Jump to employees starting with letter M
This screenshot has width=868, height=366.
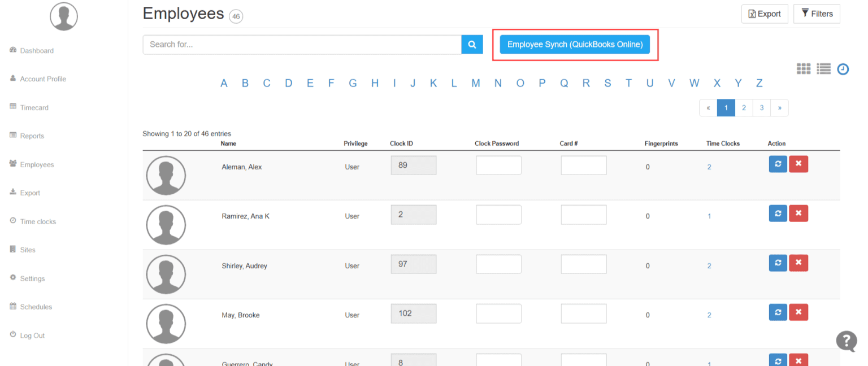point(476,83)
